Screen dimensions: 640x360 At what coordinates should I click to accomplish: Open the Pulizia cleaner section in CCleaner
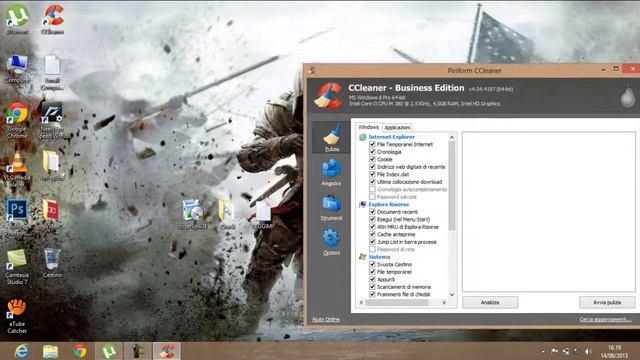(x=331, y=138)
